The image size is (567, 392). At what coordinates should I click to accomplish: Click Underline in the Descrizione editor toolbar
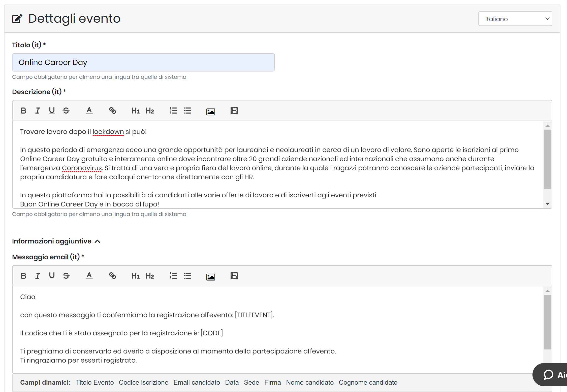click(52, 111)
